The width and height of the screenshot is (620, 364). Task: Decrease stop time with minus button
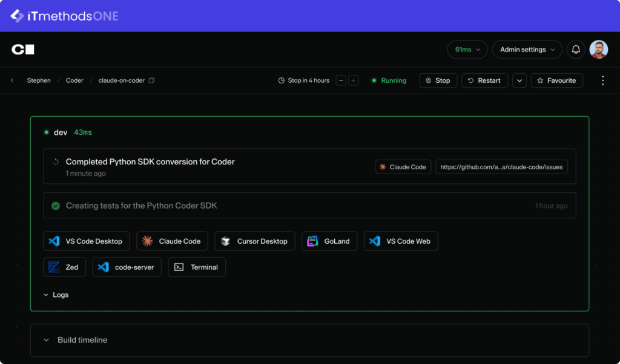pos(341,80)
